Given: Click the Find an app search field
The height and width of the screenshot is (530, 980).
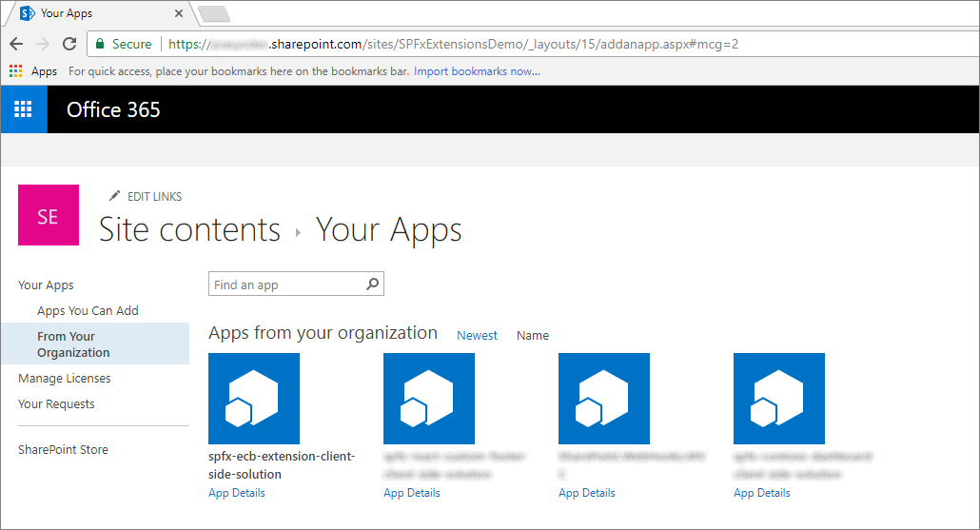Looking at the screenshot, I should 285,285.
